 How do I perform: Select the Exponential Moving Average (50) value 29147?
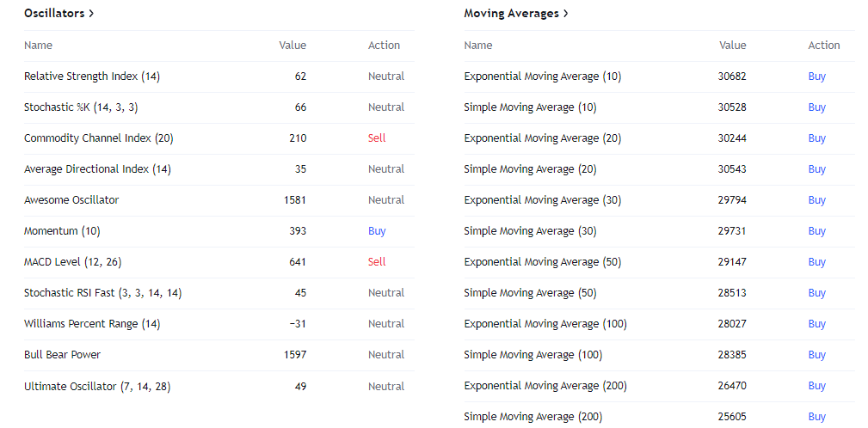pos(732,262)
